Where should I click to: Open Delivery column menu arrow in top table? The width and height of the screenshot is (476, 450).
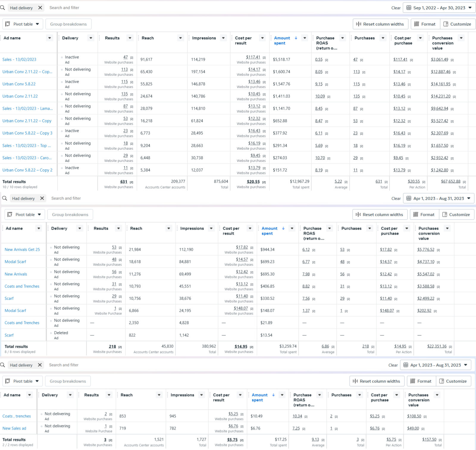click(x=91, y=38)
